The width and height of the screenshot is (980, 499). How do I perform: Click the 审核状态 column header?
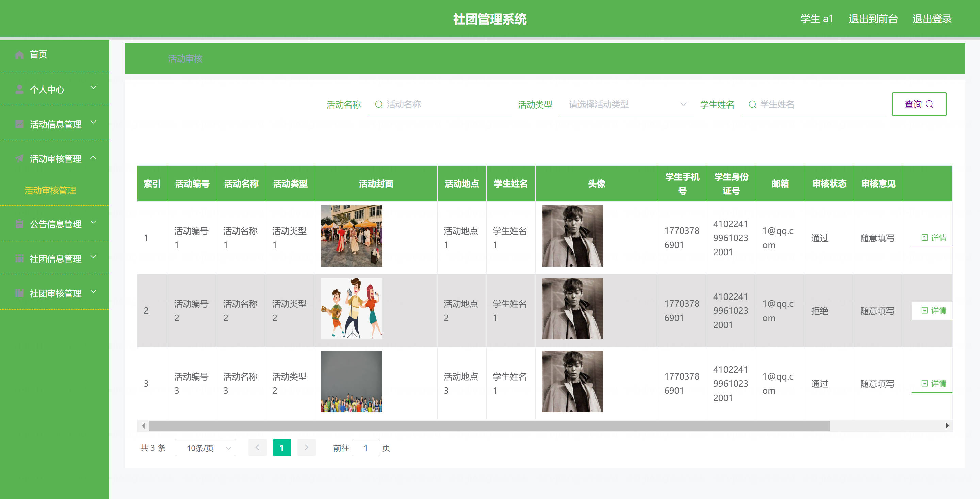[x=829, y=183]
